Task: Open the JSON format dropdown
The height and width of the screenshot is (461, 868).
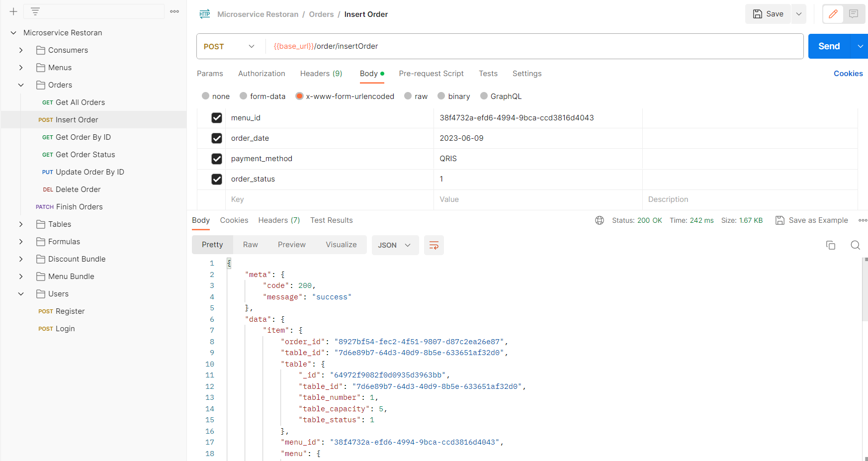Action: tap(395, 245)
